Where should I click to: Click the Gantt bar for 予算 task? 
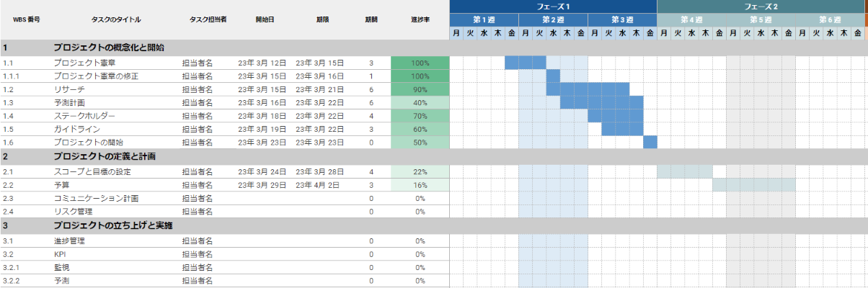[753, 185]
